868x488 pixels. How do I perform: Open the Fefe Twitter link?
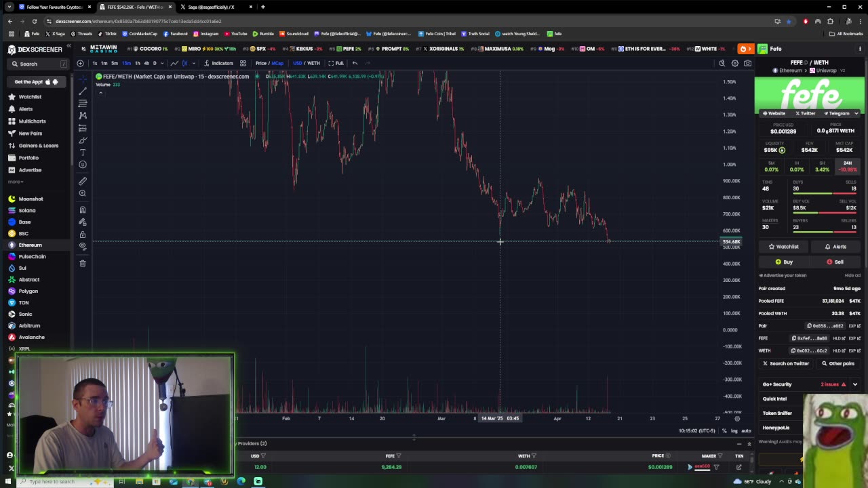[x=805, y=113]
